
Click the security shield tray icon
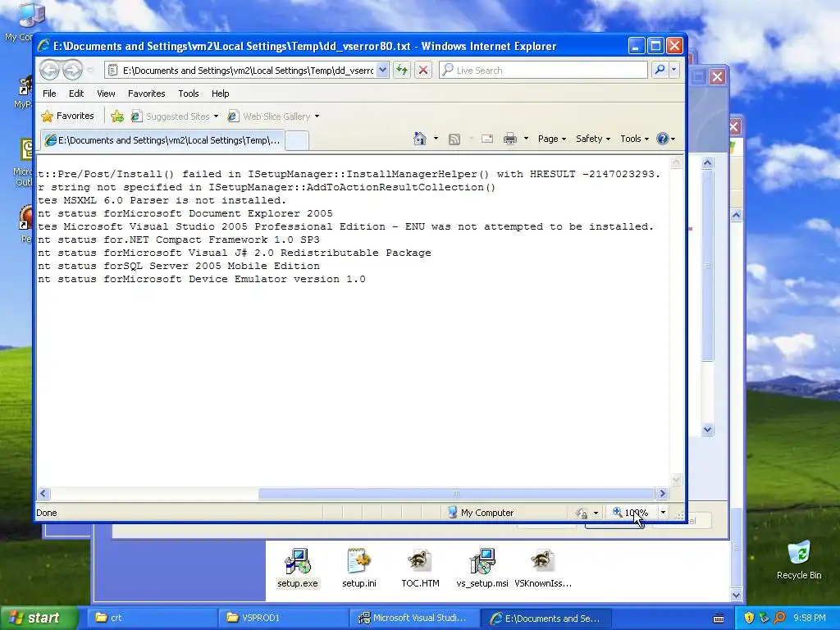pos(749,618)
